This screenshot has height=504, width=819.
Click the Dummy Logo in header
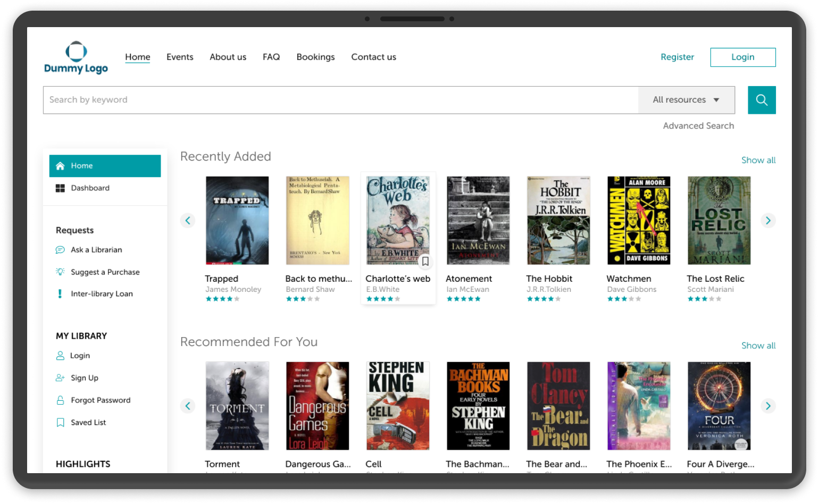pos(76,57)
